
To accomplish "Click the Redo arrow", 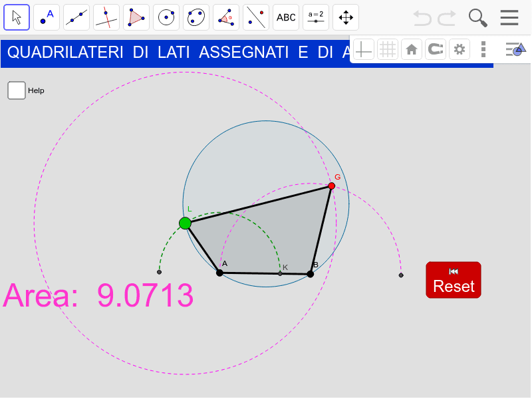I will pyautogui.click(x=447, y=18).
